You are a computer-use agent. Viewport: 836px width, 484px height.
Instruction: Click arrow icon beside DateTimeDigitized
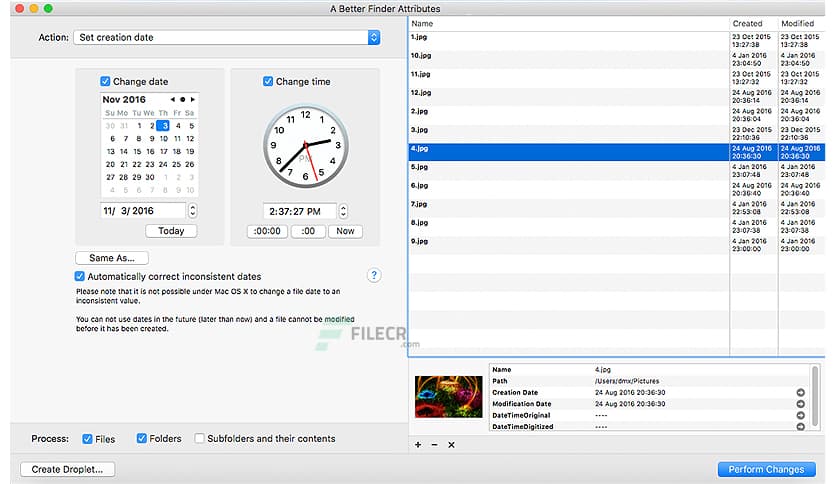tap(800, 426)
